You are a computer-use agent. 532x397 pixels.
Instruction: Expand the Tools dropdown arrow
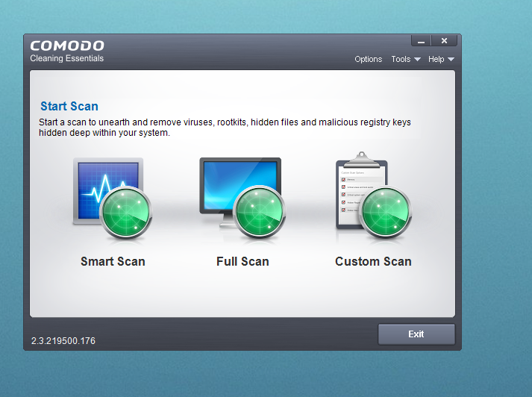417,60
